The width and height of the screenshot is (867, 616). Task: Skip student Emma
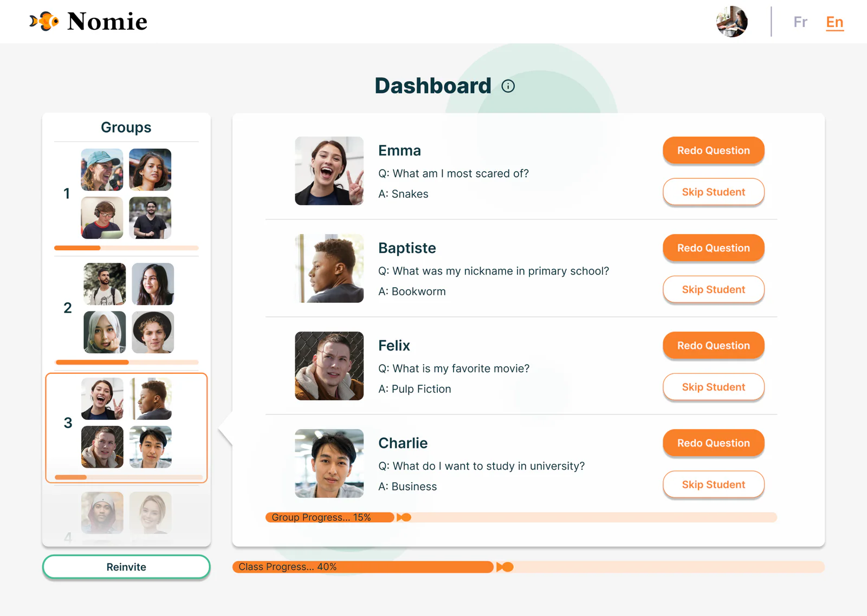coord(713,192)
